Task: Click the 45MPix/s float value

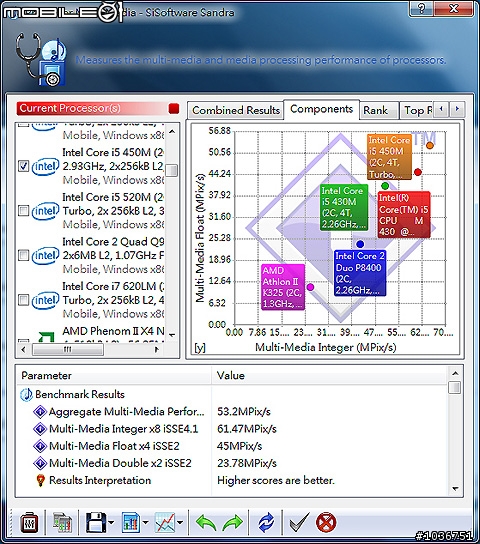Action: click(239, 446)
